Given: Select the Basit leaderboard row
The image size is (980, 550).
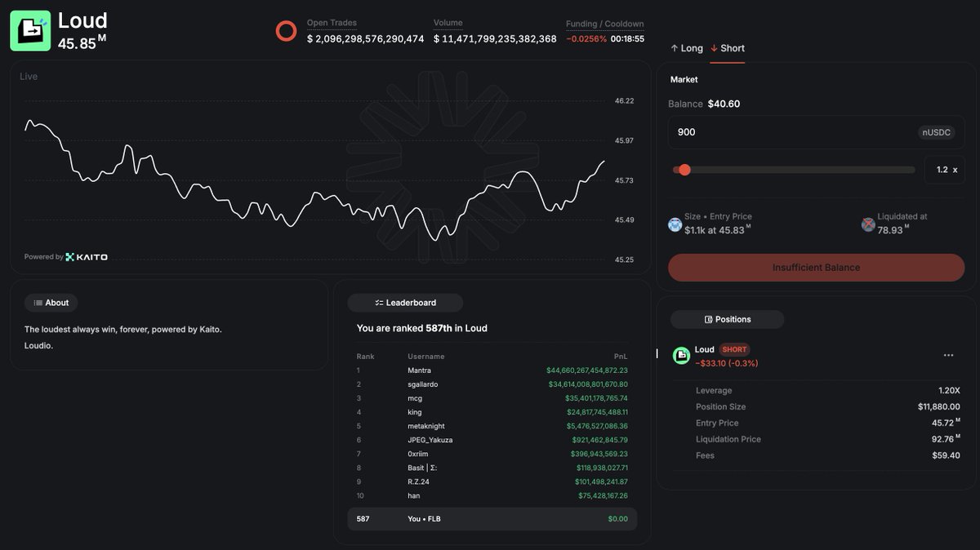Looking at the screenshot, I should [492, 468].
